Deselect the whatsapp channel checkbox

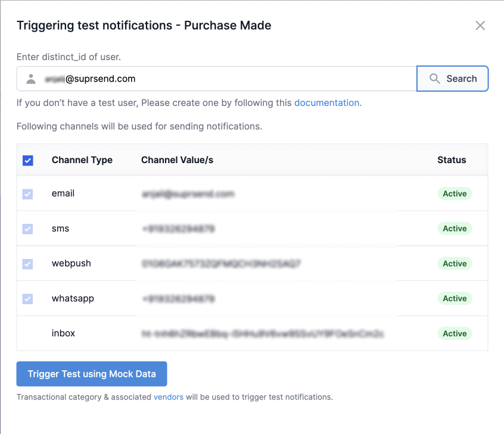pos(27,298)
